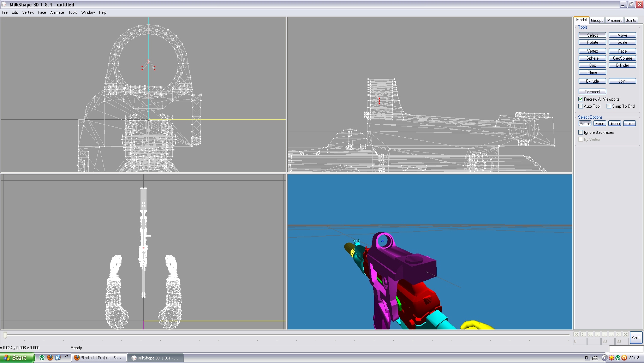Screen dimensions: 644x363
Task: Go to previous keyframe button
Action: 583,334
